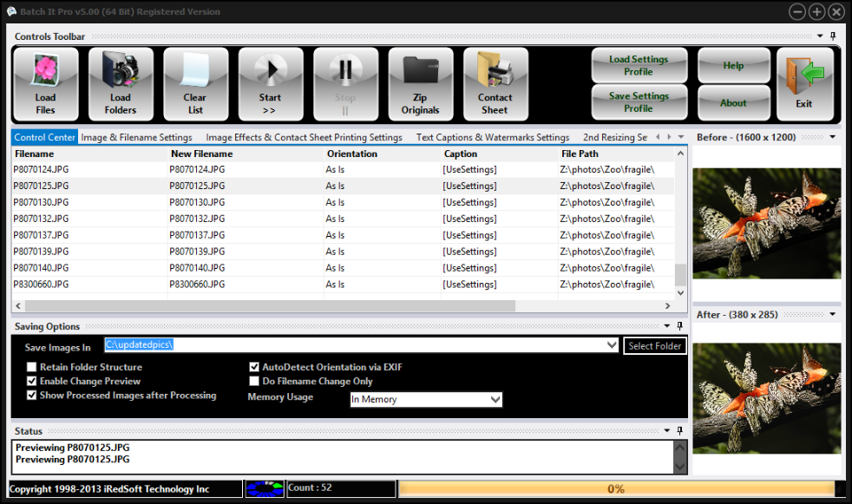
Task: Toggle Show Processed Images after Processing
Action: [32, 396]
